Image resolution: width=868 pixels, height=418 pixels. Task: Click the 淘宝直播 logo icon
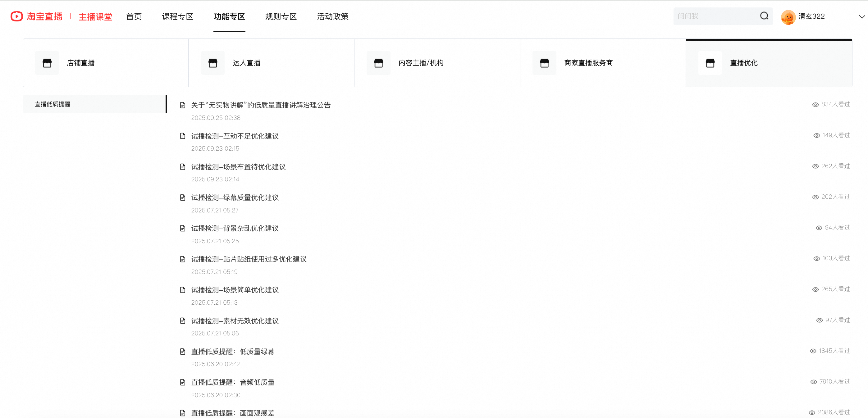(16, 16)
